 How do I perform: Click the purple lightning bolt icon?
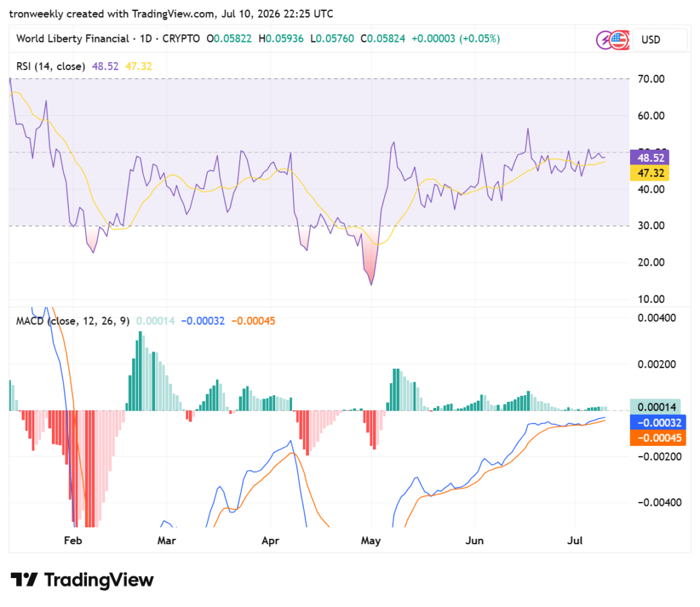[604, 40]
